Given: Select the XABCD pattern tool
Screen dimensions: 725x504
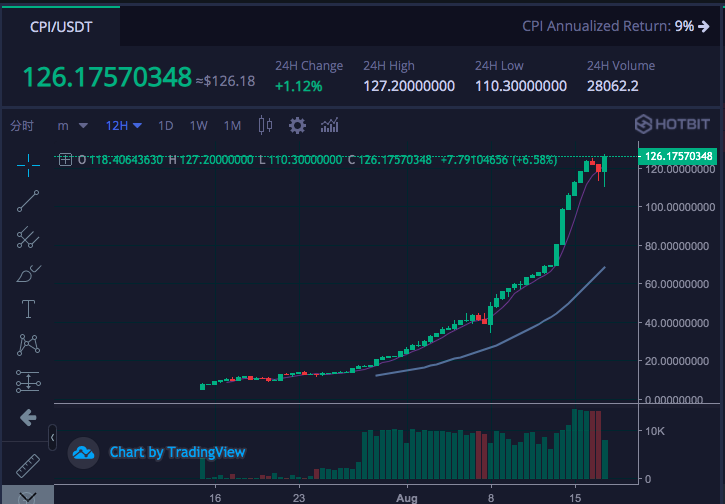Looking at the screenshot, I should pyautogui.click(x=28, y=345).
